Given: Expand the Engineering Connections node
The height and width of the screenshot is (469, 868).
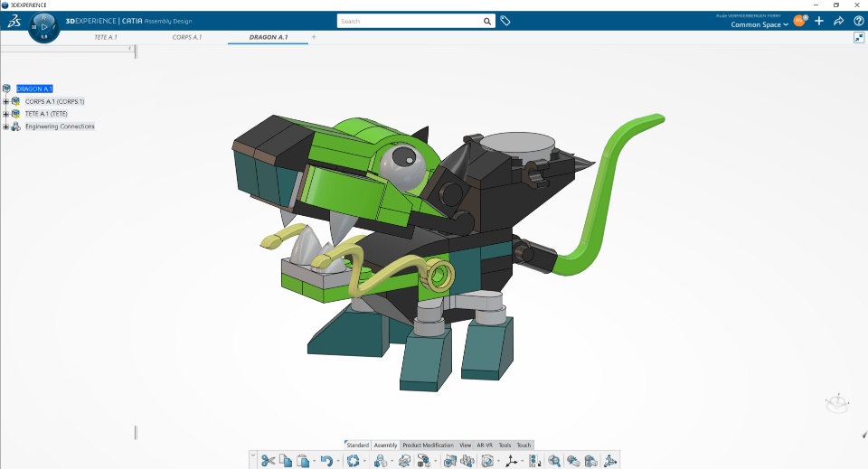Looking at the screenshot, I should (5, 127).
